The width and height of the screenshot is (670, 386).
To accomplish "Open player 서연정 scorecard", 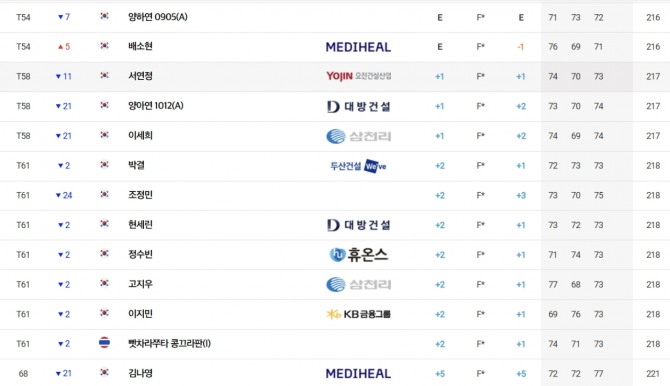I will [x=140, y=76].
